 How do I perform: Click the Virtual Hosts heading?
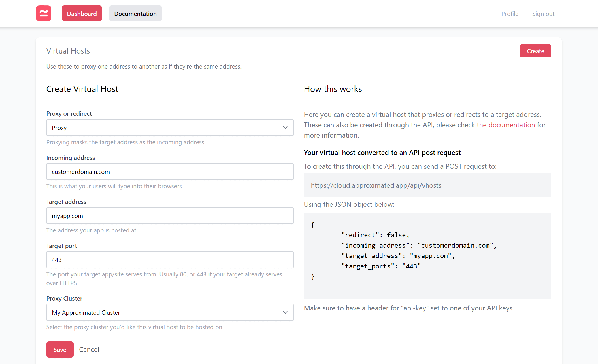pyautogui.click(x=68, y=51)
